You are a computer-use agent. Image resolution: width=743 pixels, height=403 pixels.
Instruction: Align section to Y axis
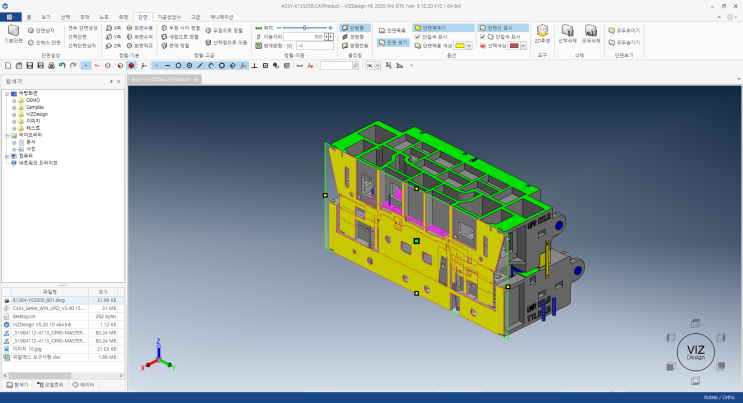click(113, 37)
